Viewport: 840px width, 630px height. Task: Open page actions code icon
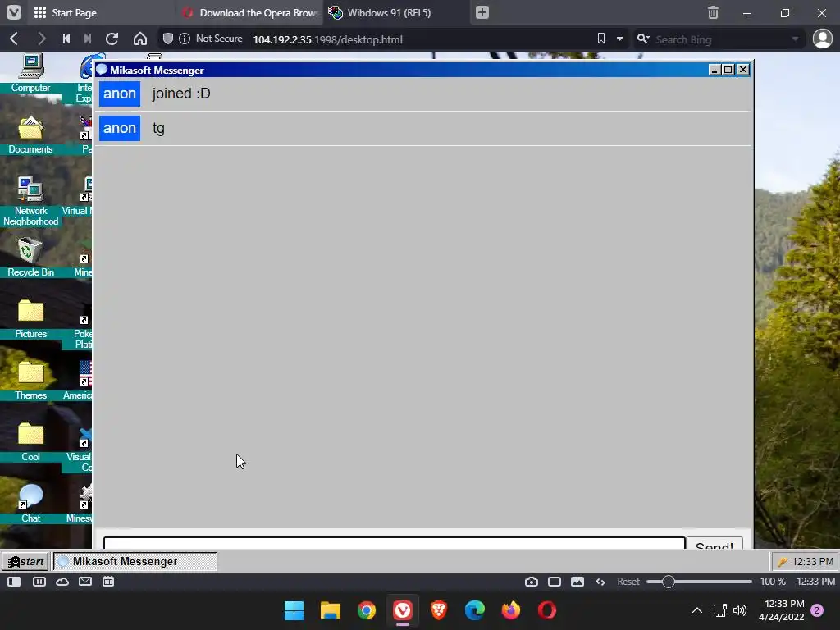(x=600, y=582)
